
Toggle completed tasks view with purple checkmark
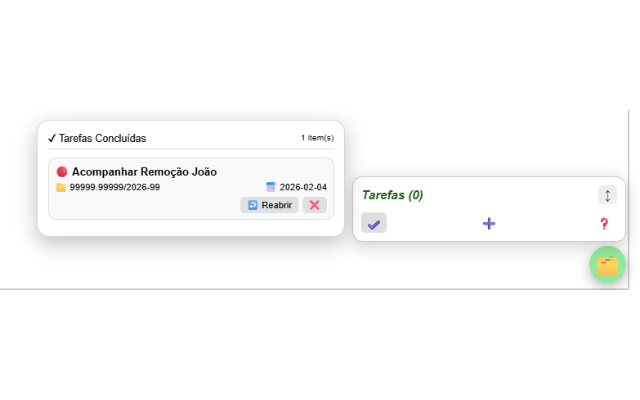374,224
